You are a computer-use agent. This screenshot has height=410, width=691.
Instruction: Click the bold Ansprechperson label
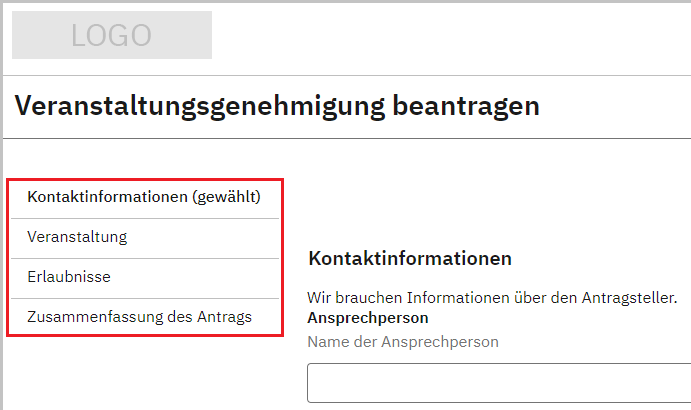(x=367, y=318)
